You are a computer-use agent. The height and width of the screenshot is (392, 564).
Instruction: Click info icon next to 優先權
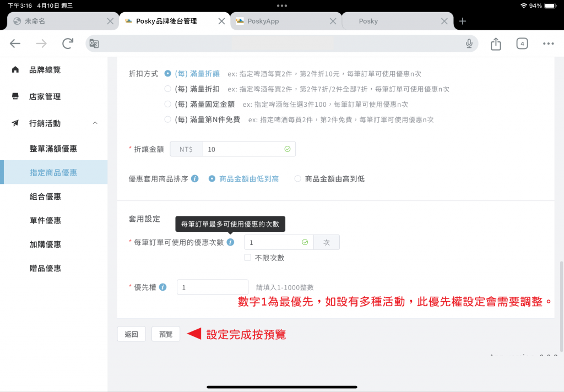click(x=162, y=287)
